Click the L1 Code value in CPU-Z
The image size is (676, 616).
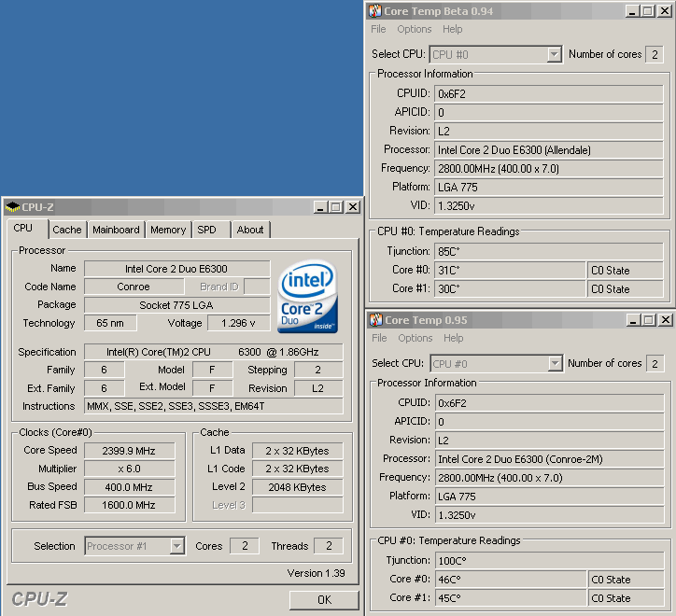tap(298, 469)
